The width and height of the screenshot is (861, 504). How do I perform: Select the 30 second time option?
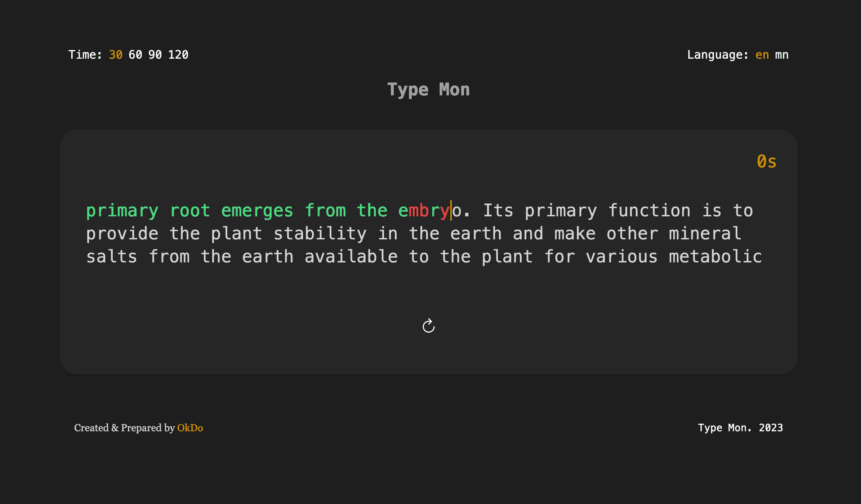[x=116, y=55]
